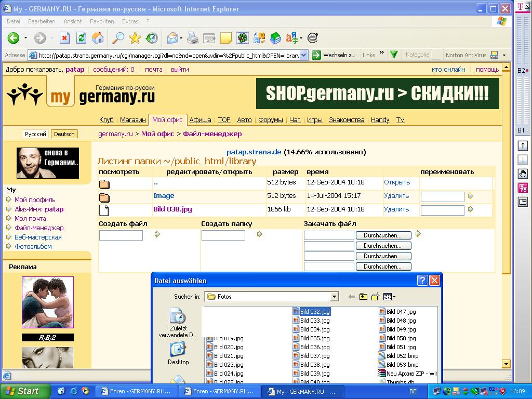This screenshot has width=532, height=399.
Task: Expand the Suchen in Fotos dropdown
Action: click(334, 297)
